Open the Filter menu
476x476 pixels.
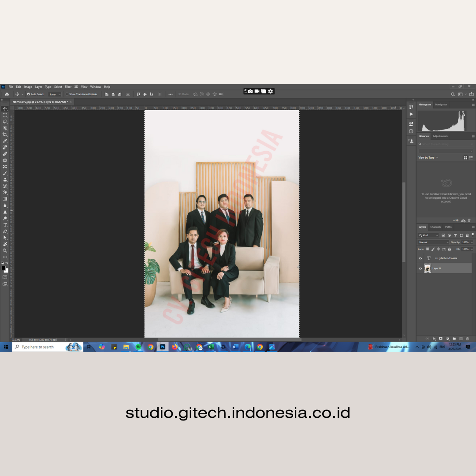pos(68,87)
